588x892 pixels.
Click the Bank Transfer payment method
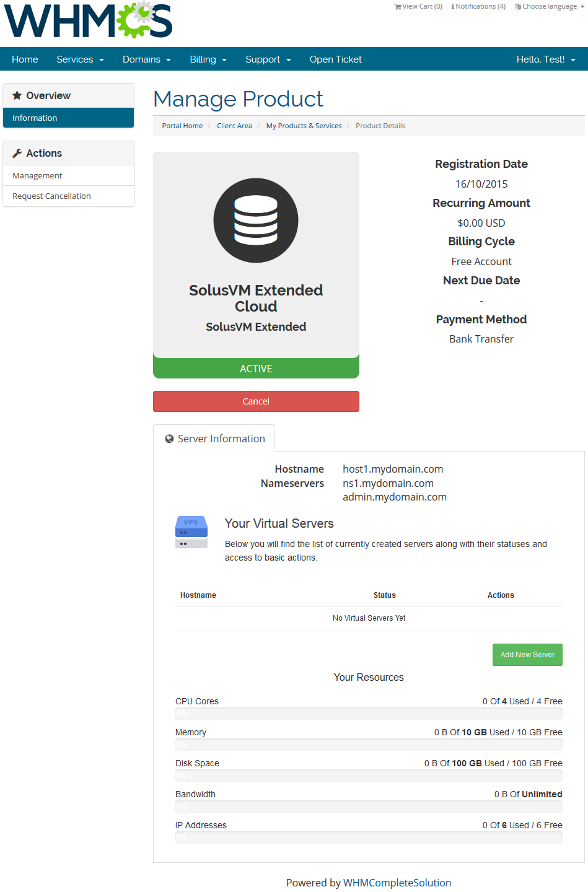coord(481,339)
